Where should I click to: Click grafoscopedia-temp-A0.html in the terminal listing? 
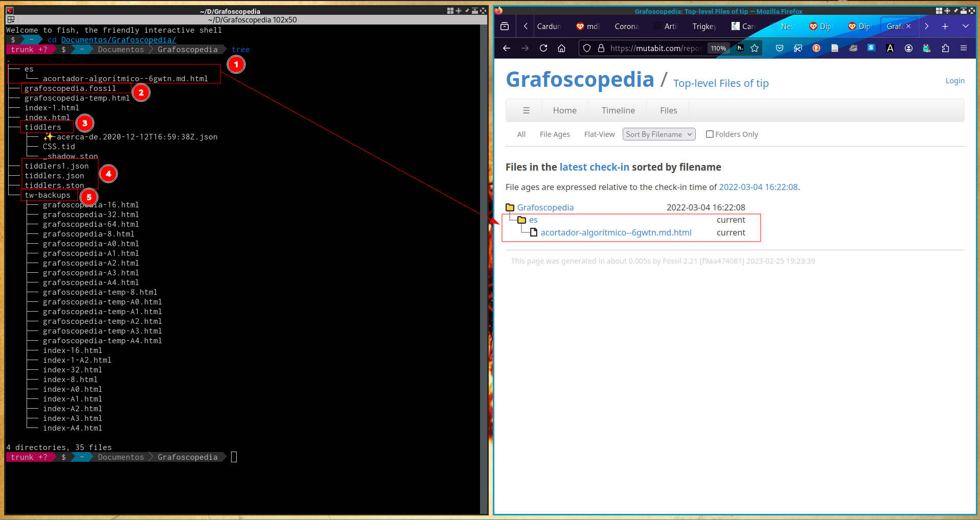point(102,302)
